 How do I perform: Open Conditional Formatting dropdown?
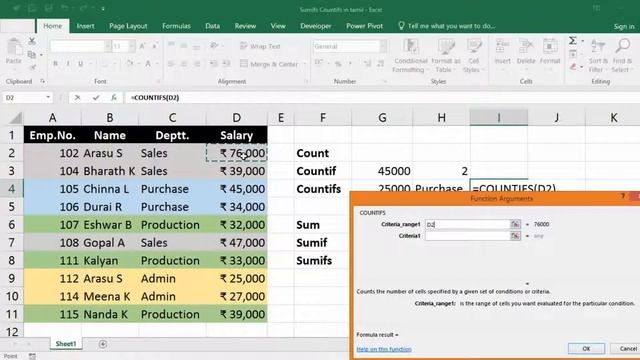click(410, 56)
